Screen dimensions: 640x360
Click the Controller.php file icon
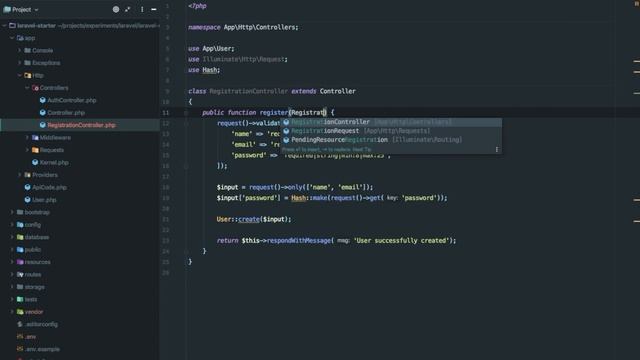tap(42, 113)
